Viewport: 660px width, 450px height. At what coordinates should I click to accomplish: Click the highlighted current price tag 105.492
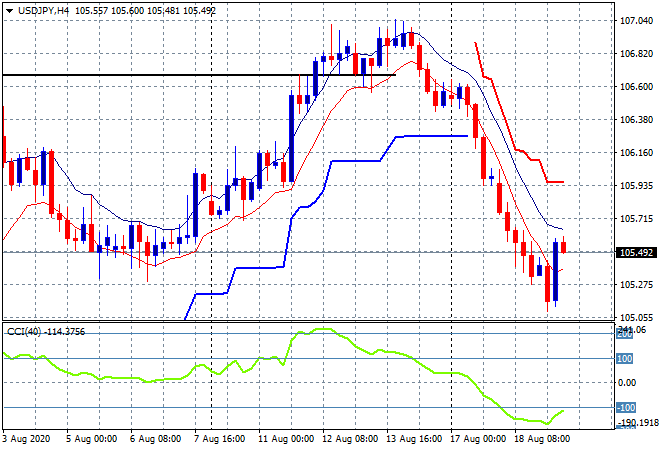(636, 253)
